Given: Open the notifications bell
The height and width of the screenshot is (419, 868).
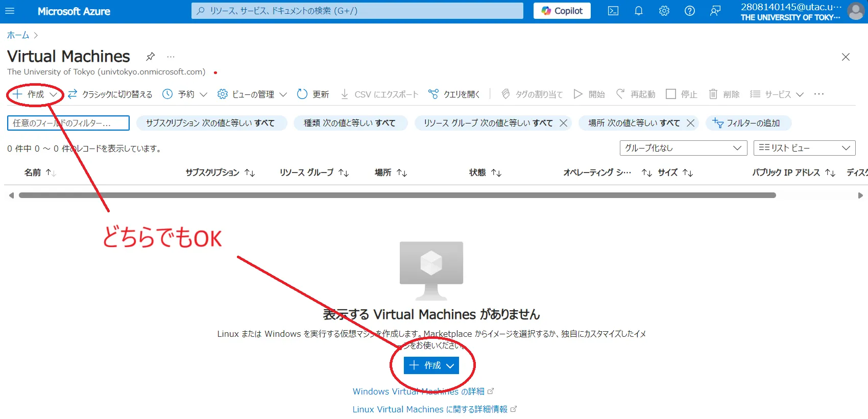Looking at the screenshot, I should (638, 11).
